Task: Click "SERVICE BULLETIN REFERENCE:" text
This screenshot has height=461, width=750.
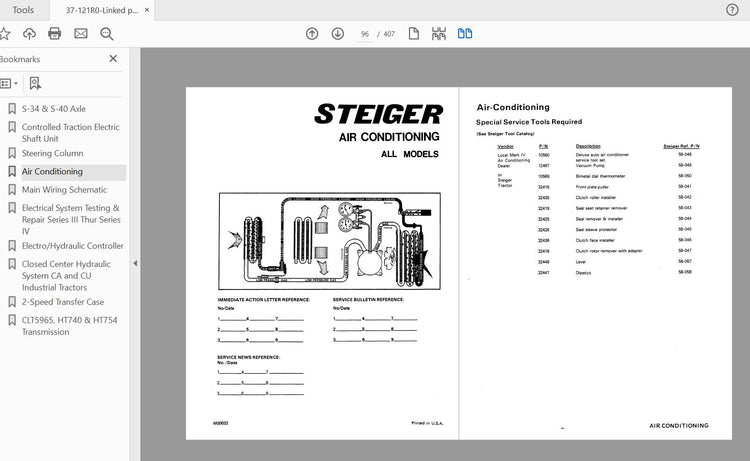Action: (x=368, y=299)
